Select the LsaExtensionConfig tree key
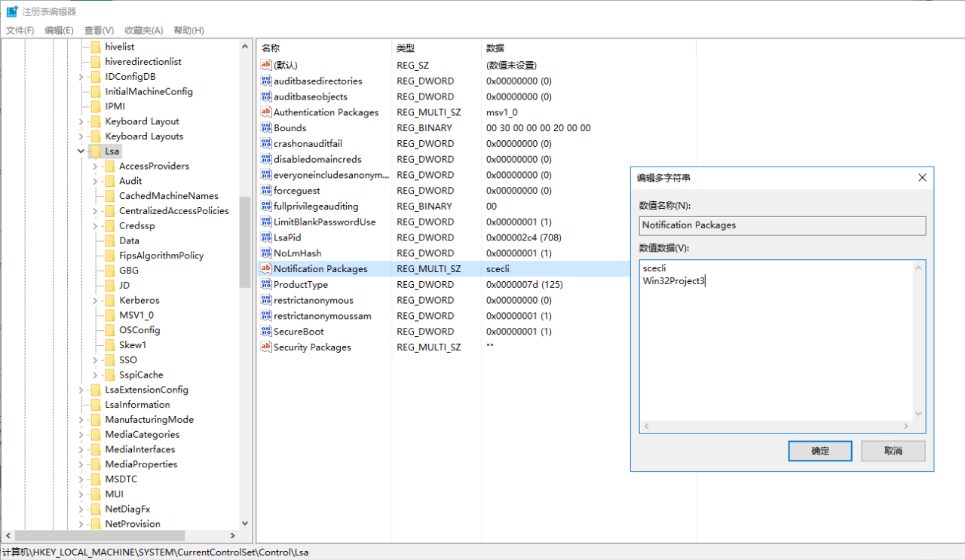965x560 pixels. [x=146, y=390]
